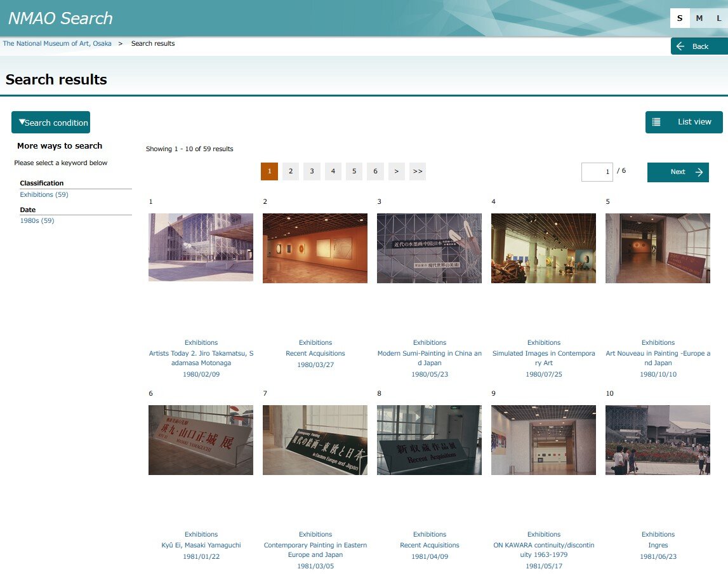Jump to pagination page 5

tap(354, 171)
